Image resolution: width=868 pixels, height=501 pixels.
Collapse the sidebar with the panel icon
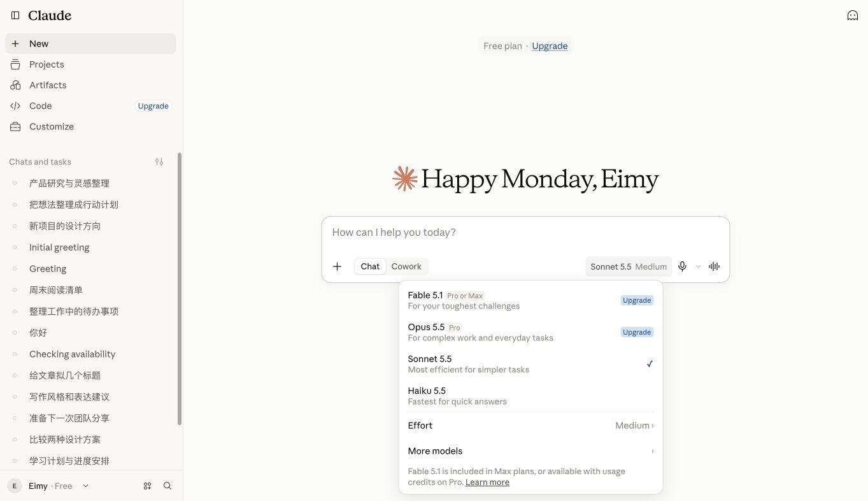[x=15, y=15]
